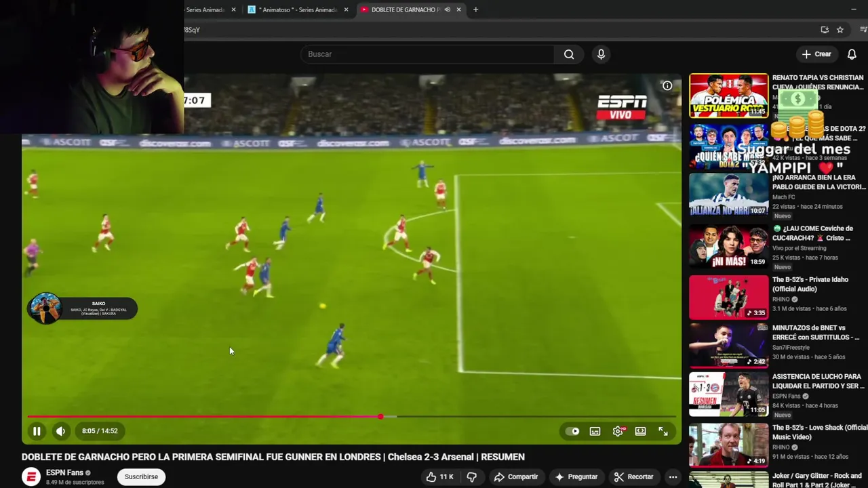
Task: Click the Suscribirse button
Action: pyautogui.click(x=141, y=476)
